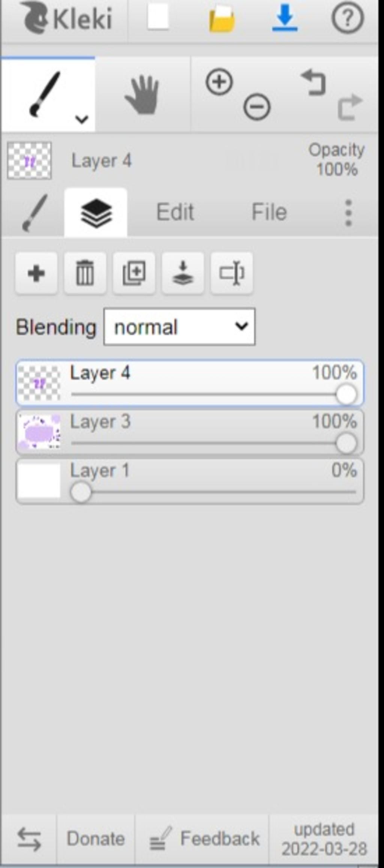Open an image file via folder icon
Screen dimensions: 384x868
coord(222,19)
